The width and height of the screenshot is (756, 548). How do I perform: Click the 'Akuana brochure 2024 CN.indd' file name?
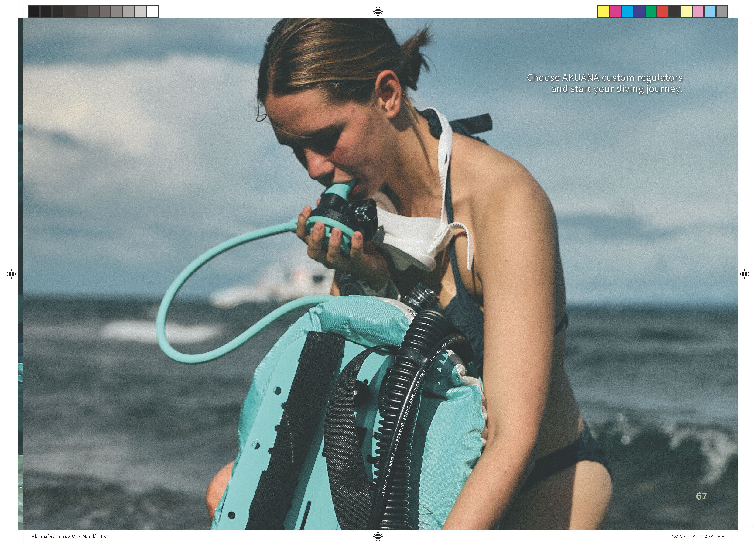pos(64,536)
